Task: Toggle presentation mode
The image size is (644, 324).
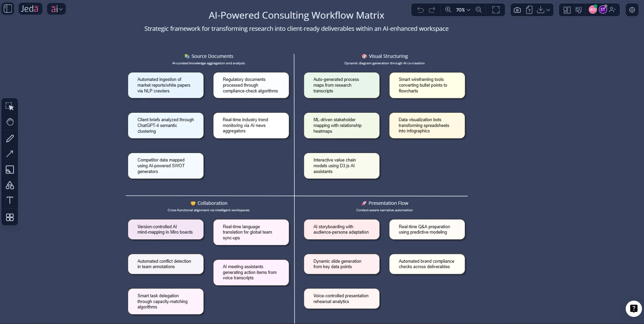Action: [579, 10]
